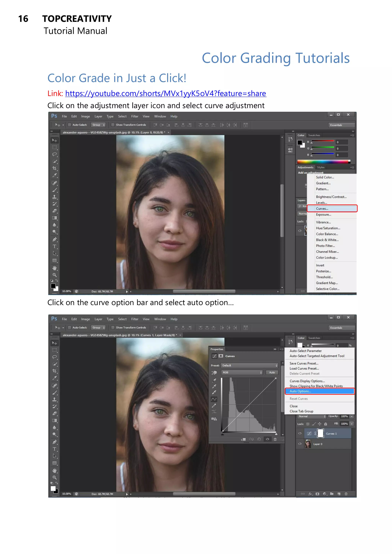
Task: Switch to the Styles tab beside Adjustments
Action: (x=321, y=167)
